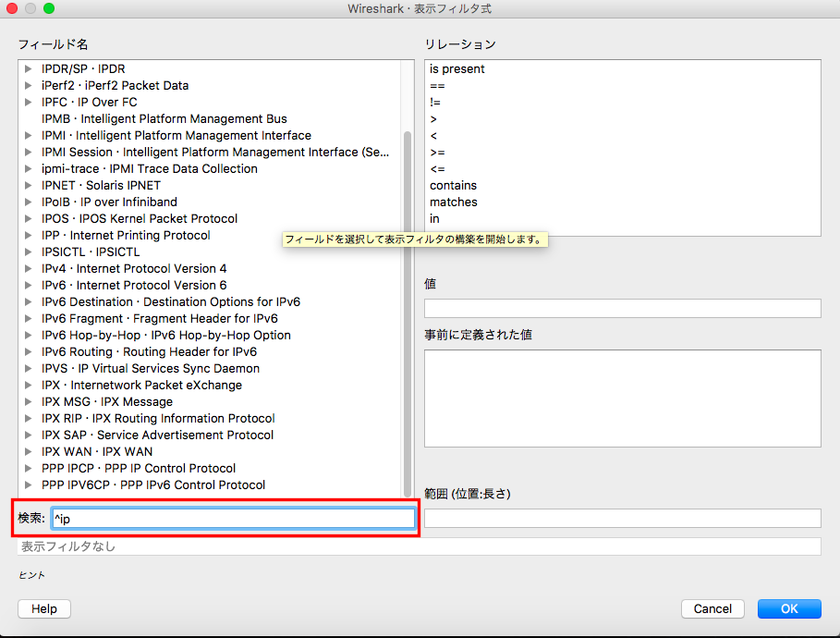
Task: Open Help for display filter expressions
Action: pos(44,608)
